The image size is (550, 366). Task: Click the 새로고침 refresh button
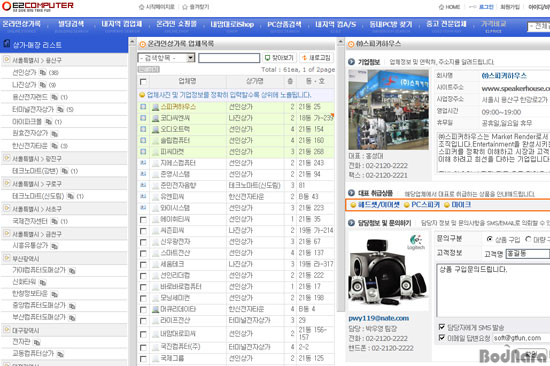(317, 58)
